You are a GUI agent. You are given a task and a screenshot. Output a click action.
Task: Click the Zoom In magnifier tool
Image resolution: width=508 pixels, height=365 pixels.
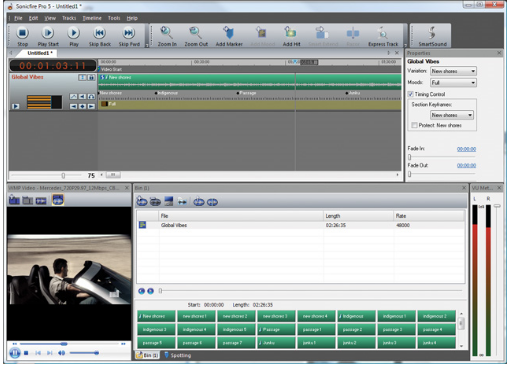[x=167, y=36]
